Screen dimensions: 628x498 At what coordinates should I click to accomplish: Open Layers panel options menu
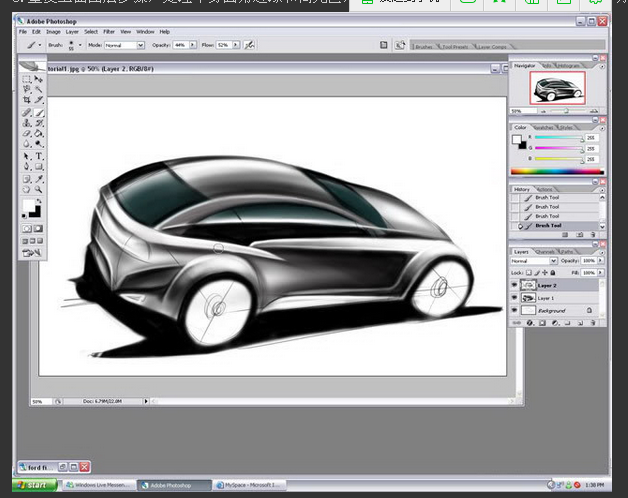coord(601,252)
